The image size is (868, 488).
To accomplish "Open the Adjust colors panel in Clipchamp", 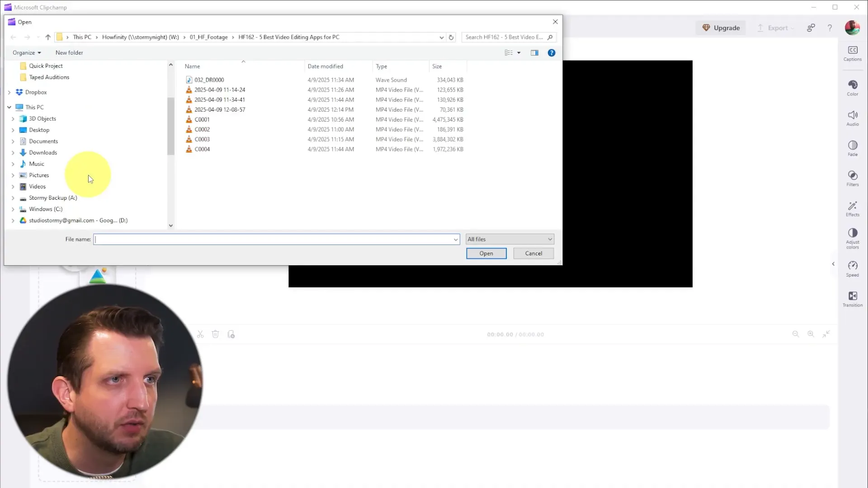I will pos(852,239).
